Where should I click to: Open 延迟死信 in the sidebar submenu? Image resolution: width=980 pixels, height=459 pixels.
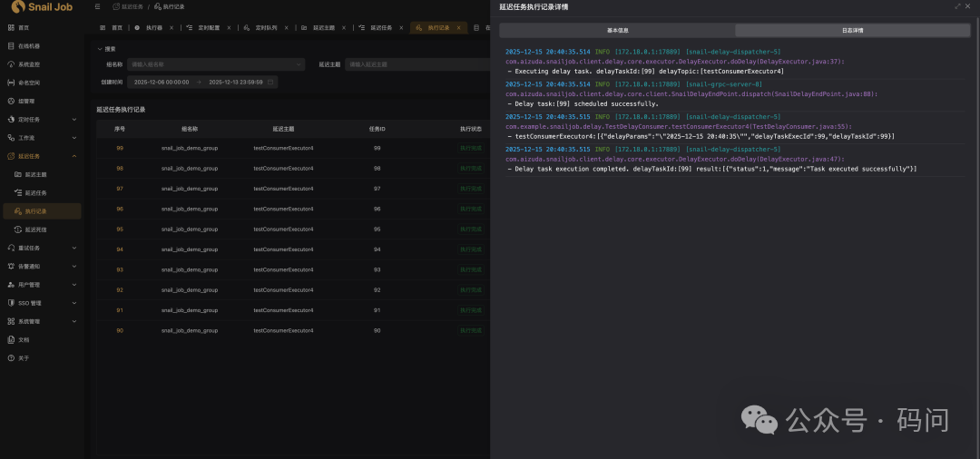pos(35,229)
